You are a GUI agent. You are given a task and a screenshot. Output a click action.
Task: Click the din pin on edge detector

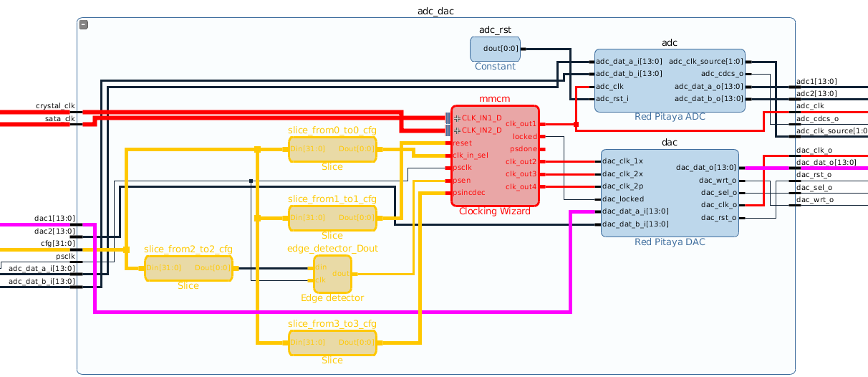pyautogui.click(x=322, y=267)
